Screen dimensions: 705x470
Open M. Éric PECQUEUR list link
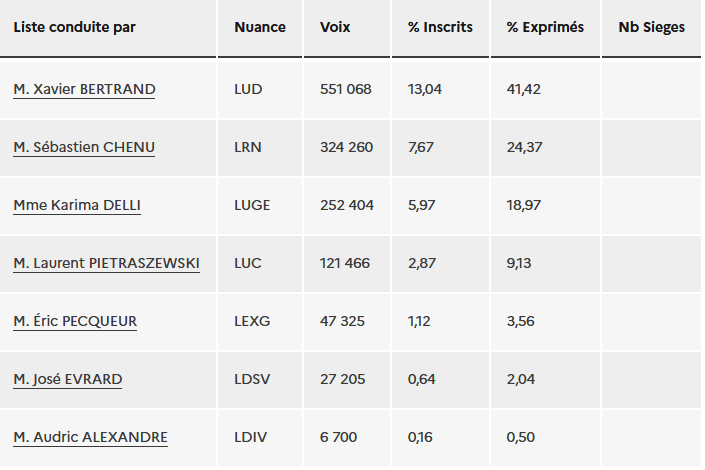(75, 321)
